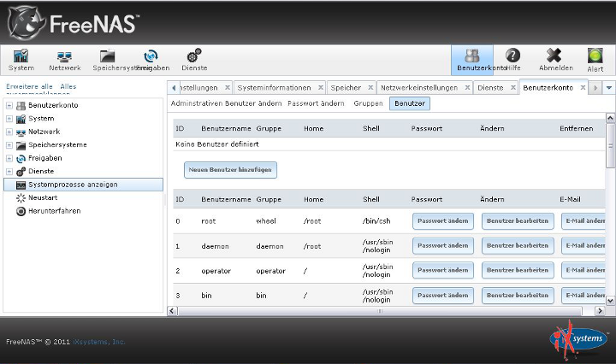Click the Neustart spinner icon
The width and height of the screenshot is (616, 364).
(x=21, y=198)
